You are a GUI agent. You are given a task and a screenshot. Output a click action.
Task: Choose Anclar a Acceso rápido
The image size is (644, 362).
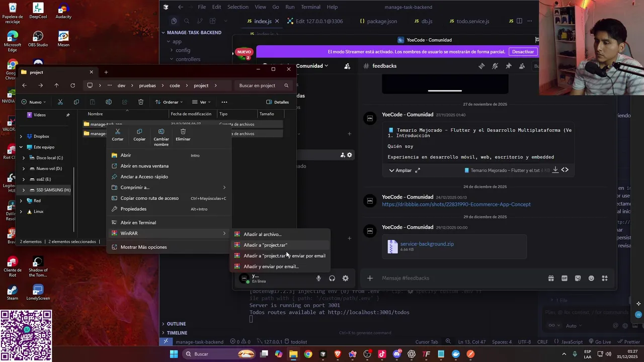pyautogui.click(x=169, y=176)
